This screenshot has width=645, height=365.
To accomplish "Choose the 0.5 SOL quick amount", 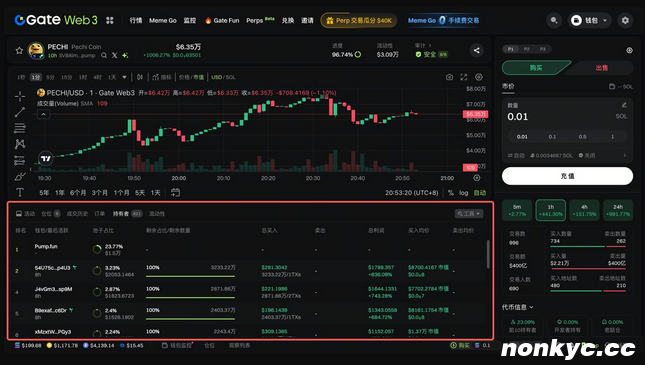I will (582, 137).
